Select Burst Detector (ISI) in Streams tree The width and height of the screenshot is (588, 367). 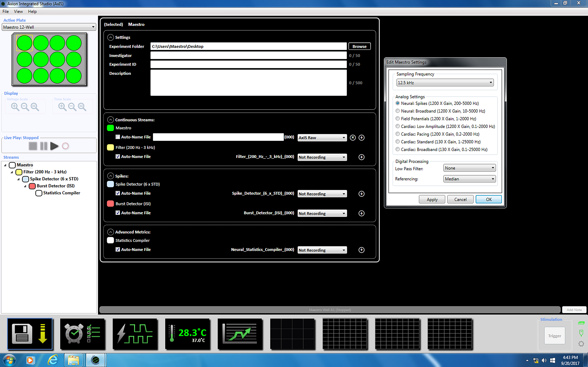pos(56,186)
